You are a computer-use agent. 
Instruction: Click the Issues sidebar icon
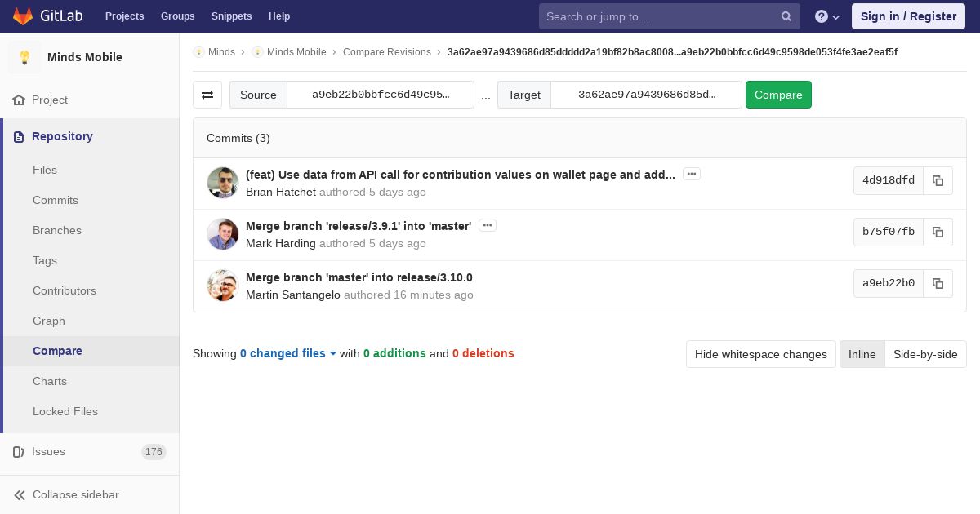19,451
